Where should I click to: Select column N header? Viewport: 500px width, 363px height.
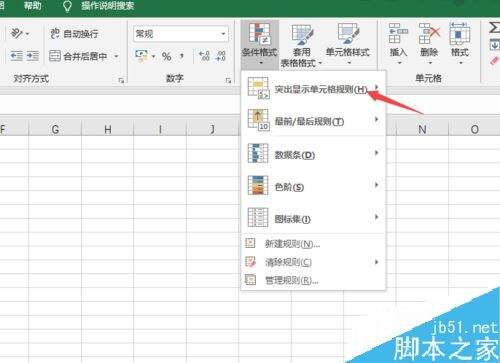coord(422,129)
